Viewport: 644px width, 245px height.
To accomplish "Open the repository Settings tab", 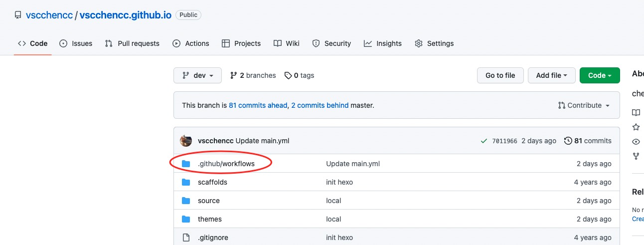I will 434,43.
